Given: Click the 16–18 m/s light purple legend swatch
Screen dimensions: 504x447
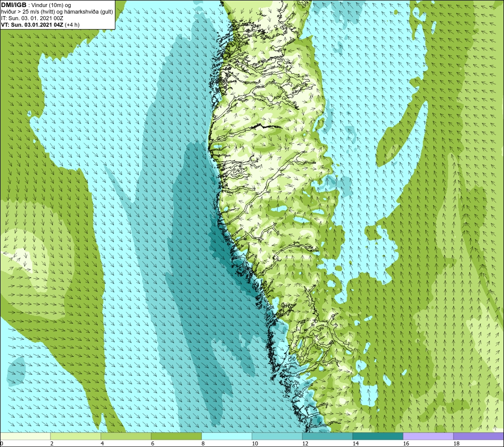Looking at the screenshot, I should point(428,436).
